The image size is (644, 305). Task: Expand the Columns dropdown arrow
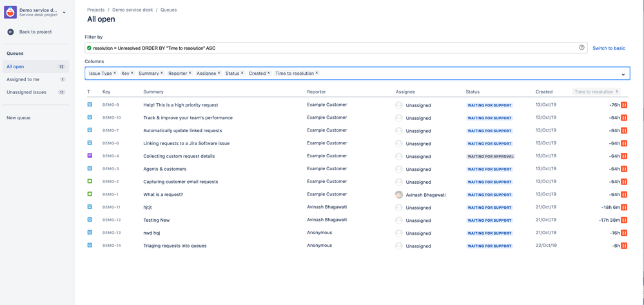point(623,74)
